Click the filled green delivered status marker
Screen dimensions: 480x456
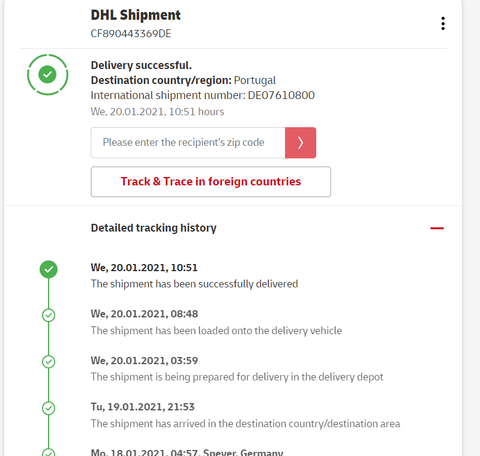[x=49, y=269]
